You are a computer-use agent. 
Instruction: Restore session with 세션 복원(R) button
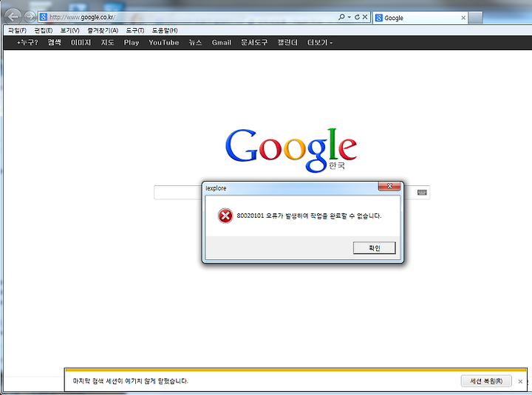[486, 381]
